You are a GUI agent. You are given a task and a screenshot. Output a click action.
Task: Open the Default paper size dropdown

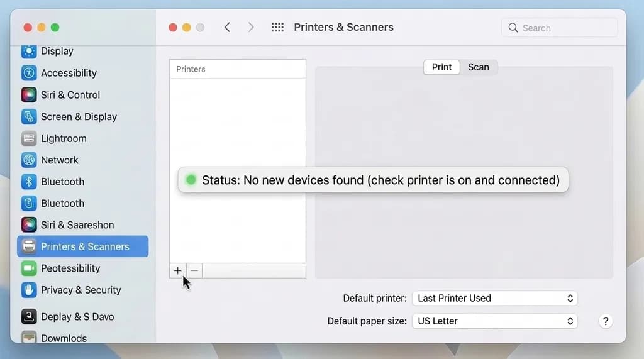(x=494, y=321)
